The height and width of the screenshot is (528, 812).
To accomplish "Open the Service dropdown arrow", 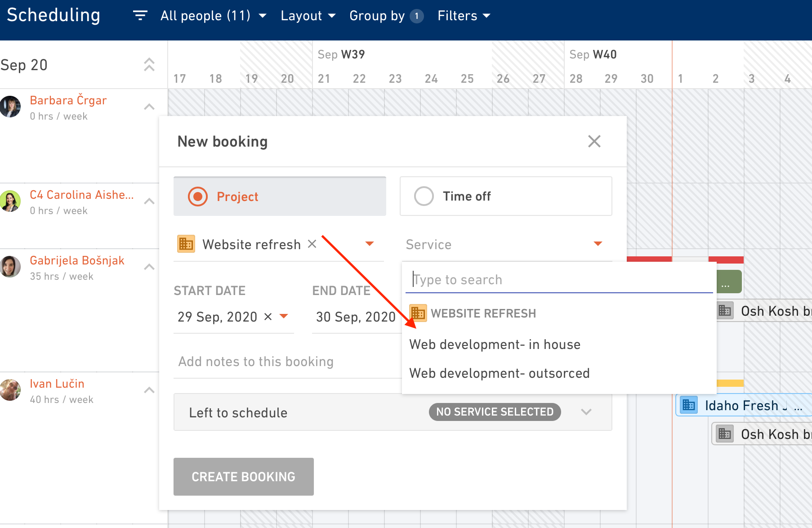I will click(598, 244).
